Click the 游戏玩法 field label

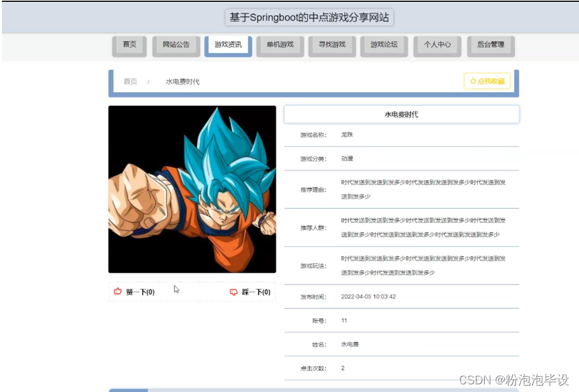pyautogui.click(x=314, y=266)
